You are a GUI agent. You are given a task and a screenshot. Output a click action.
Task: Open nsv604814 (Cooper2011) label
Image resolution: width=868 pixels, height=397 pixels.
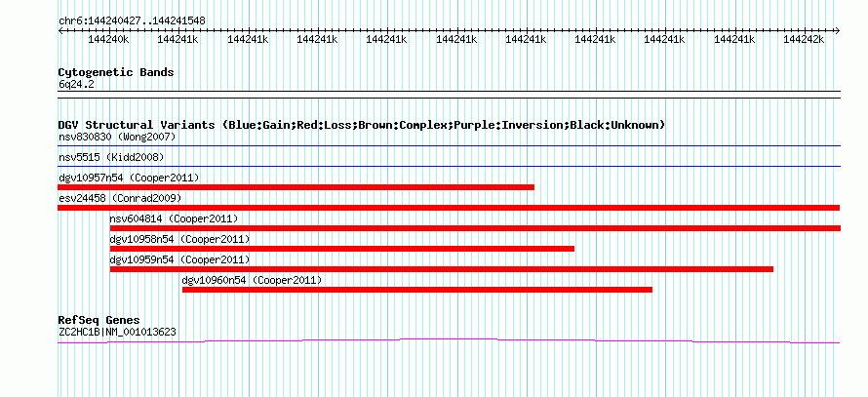(x=174, y=218)
